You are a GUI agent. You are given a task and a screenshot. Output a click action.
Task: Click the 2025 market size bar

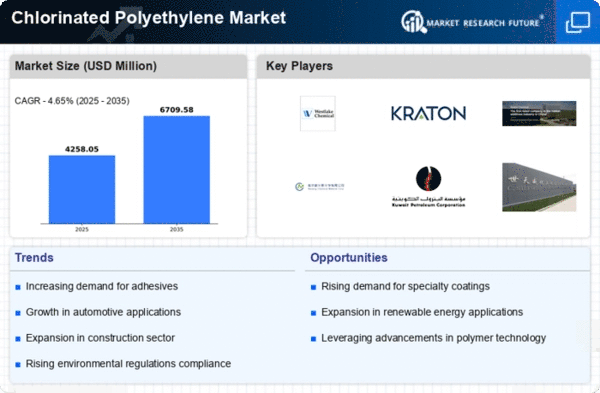[x=82, y=189]
